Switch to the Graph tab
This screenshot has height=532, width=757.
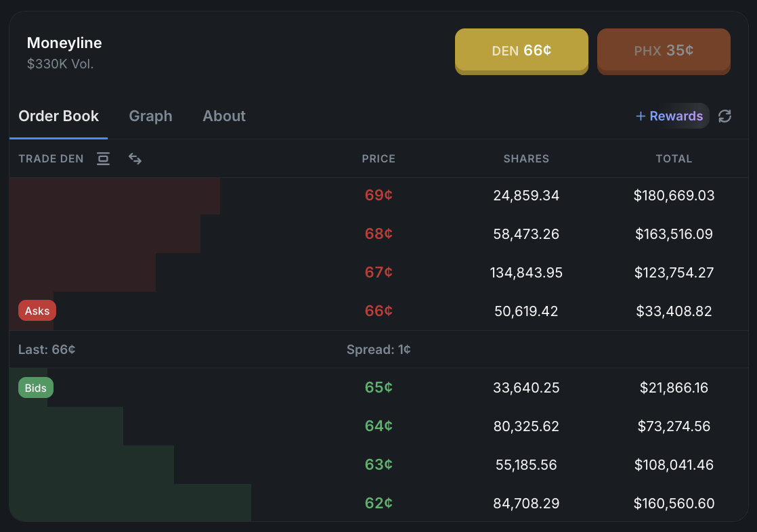pyautogui.click(x=150, y=116)
